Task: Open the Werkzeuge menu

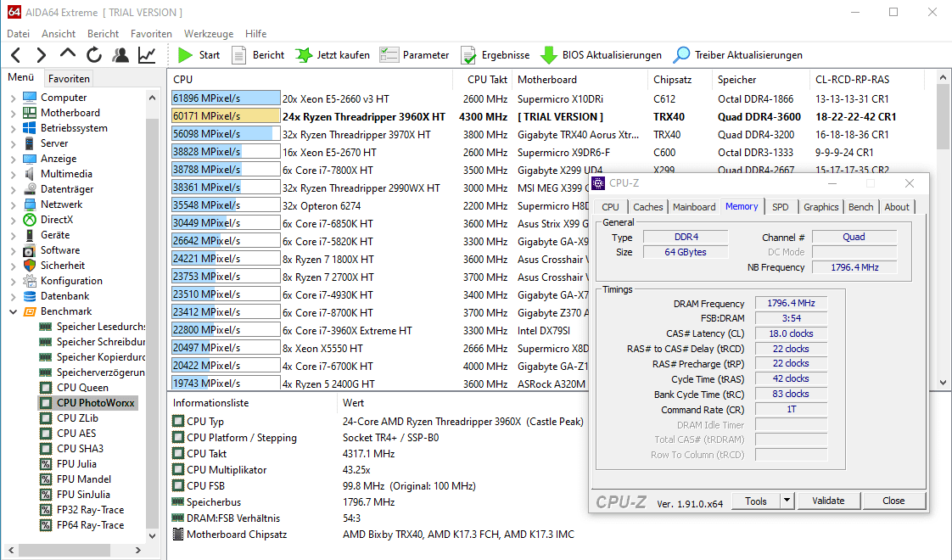Action: pyautogui.click(x=209, y=34)
